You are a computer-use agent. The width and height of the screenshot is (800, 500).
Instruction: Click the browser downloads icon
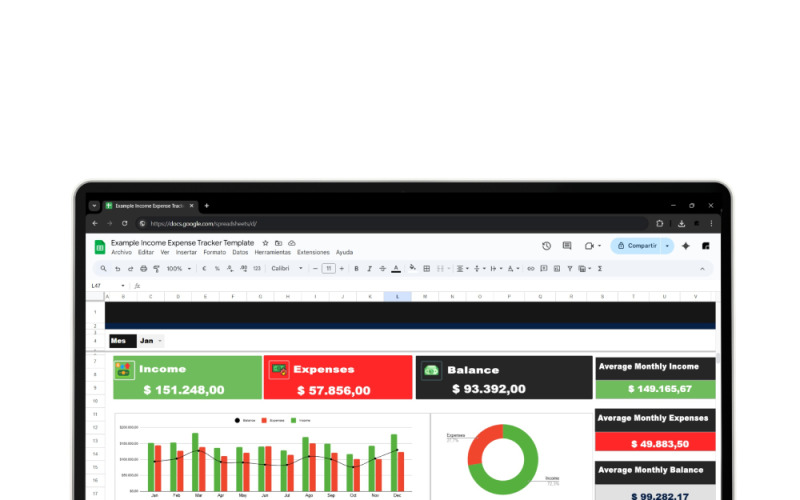(681, 223)
